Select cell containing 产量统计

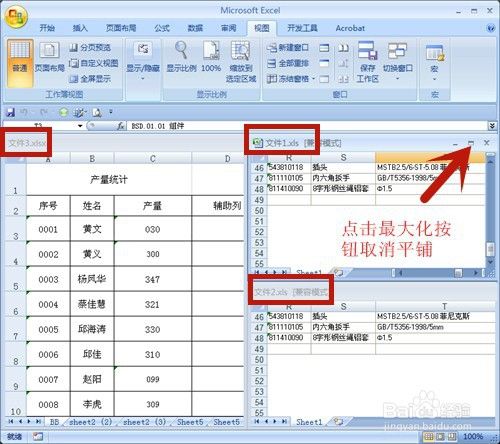pyautogui.click(x=109, y=180)
